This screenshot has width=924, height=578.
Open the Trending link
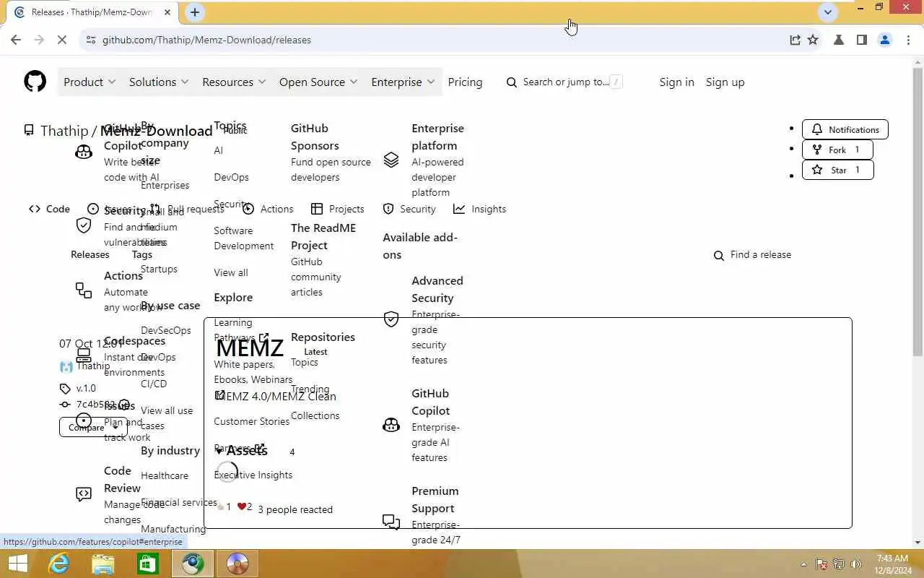click(310, 389)
